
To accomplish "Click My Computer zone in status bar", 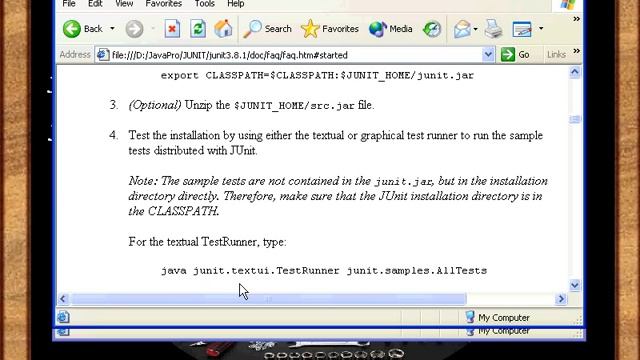I will (x=497, y=317).
